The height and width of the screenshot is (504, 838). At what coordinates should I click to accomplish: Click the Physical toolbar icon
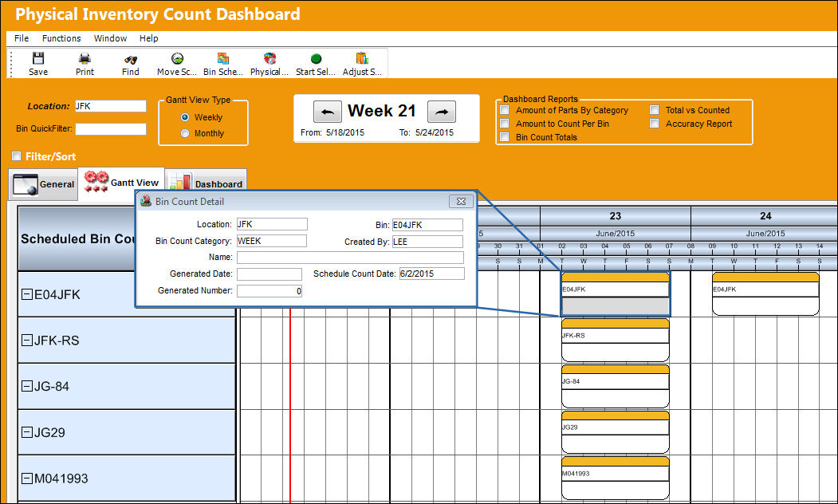pyautogui.click(x=269, y=58)
